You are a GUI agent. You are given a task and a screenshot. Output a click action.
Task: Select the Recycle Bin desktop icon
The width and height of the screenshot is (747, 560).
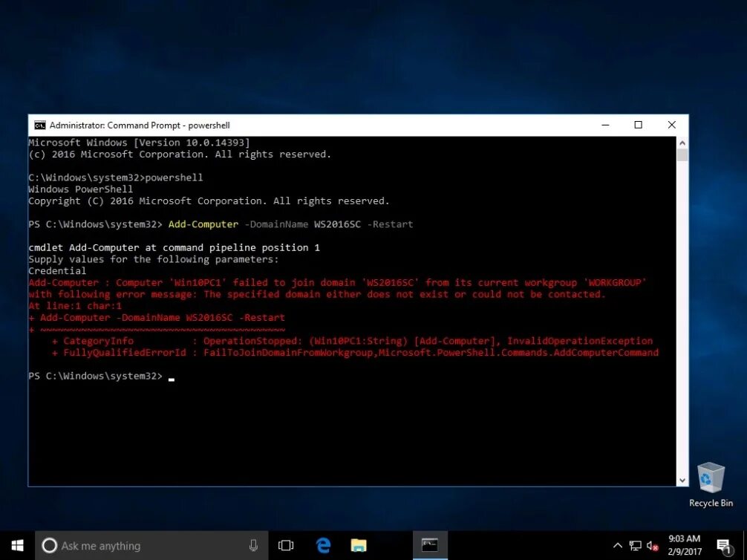pos(711,485)
